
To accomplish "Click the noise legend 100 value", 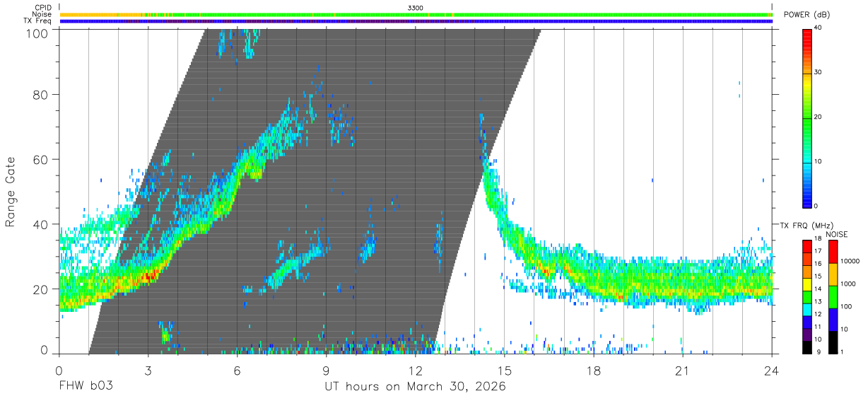I will tap(847, 306).
